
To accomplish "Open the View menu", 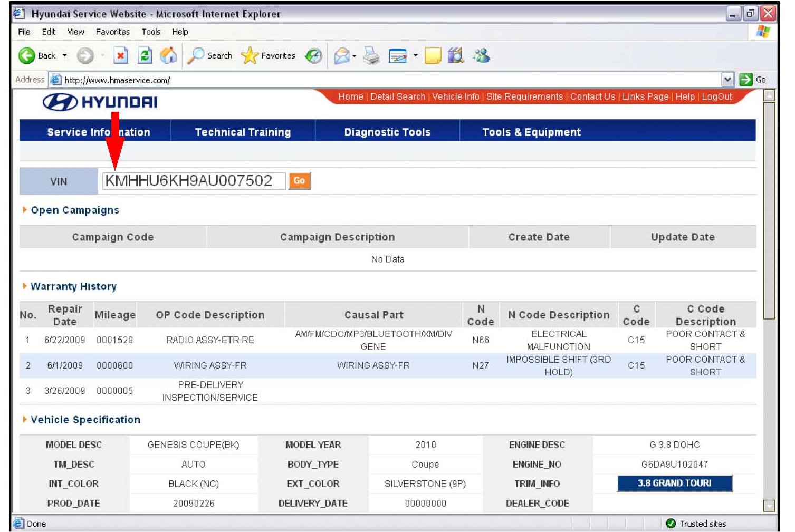I will [x=75, y=32].
